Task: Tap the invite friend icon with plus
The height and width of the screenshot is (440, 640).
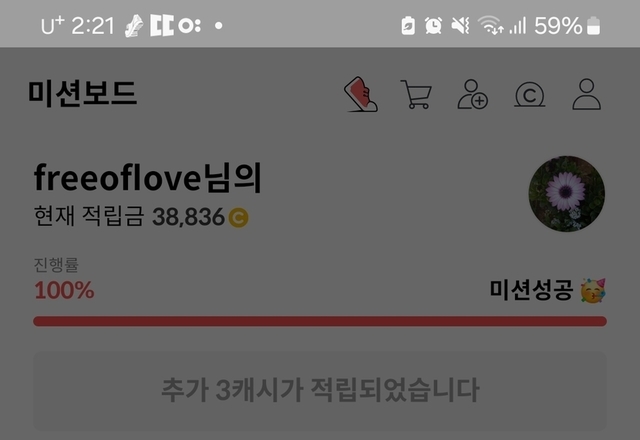Action: click(x=472, y=94)
